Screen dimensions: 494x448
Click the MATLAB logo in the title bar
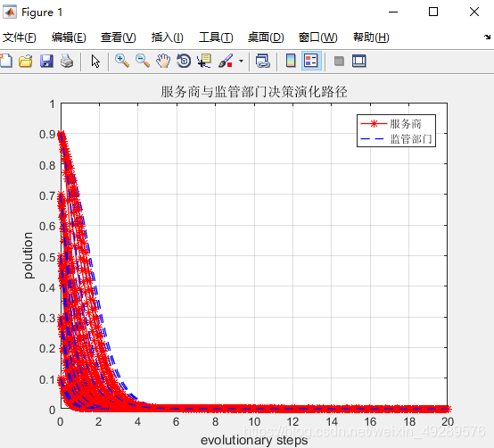click(10, 12)
